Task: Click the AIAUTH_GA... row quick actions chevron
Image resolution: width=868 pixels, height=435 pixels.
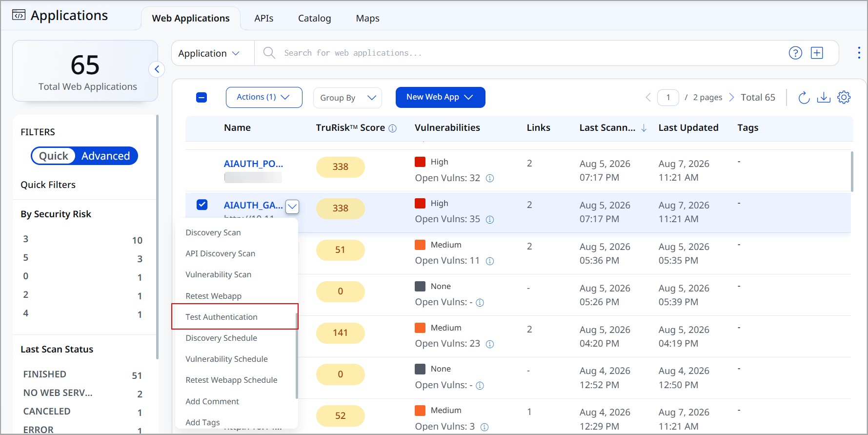Action: tap(292, 207)
